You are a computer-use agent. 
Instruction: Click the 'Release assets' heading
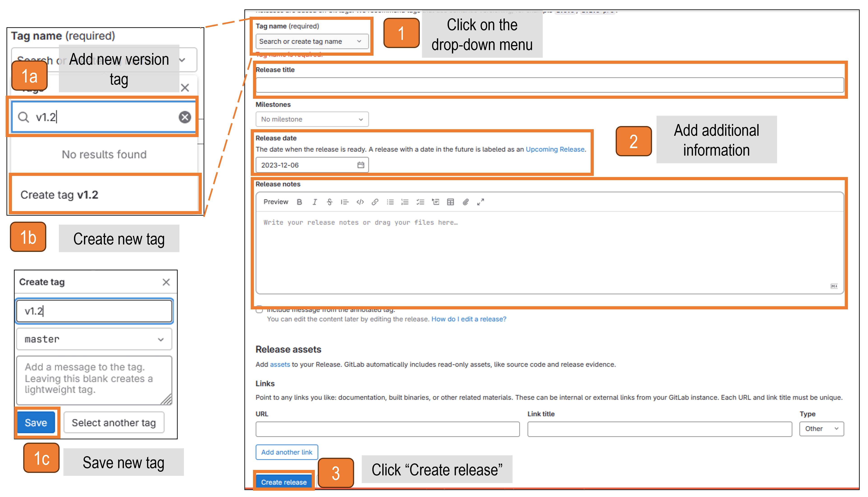(x=288, y=349)
